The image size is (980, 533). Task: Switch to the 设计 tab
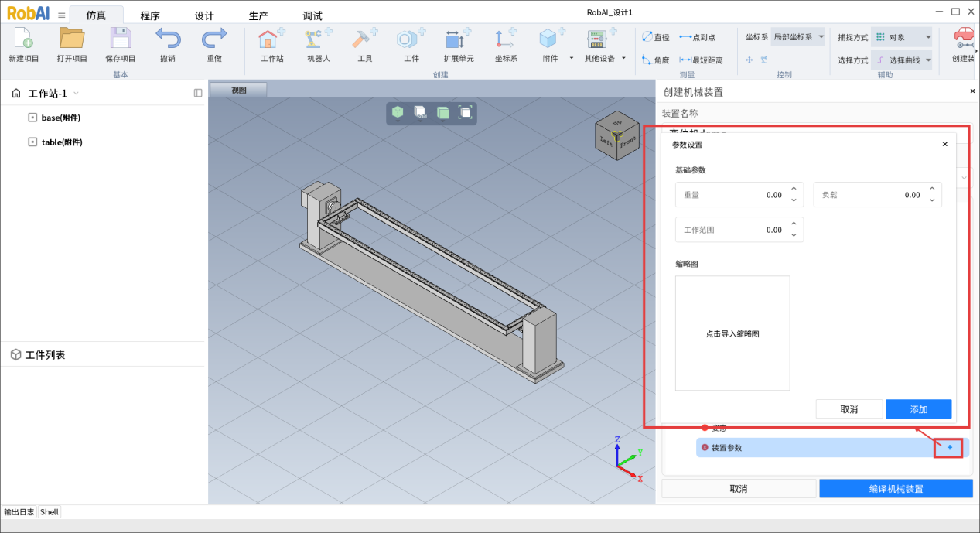(204, 15)
